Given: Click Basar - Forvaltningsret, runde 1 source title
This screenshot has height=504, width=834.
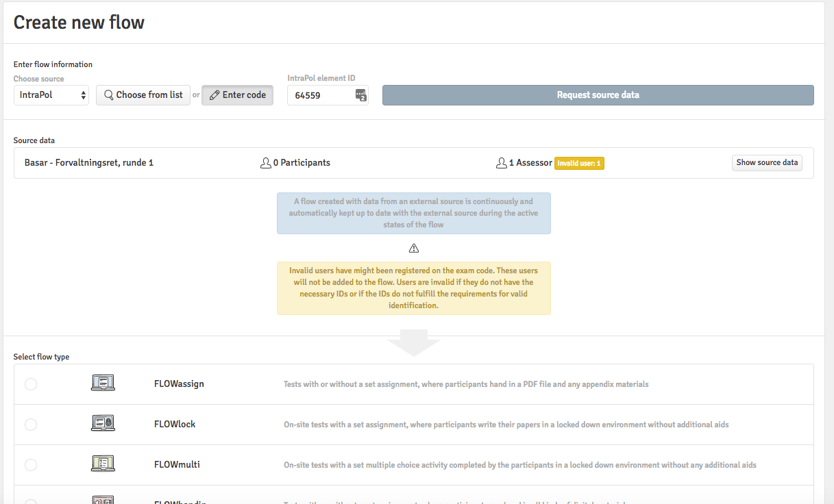Looking at the screenshot, I should click(89, 163).
